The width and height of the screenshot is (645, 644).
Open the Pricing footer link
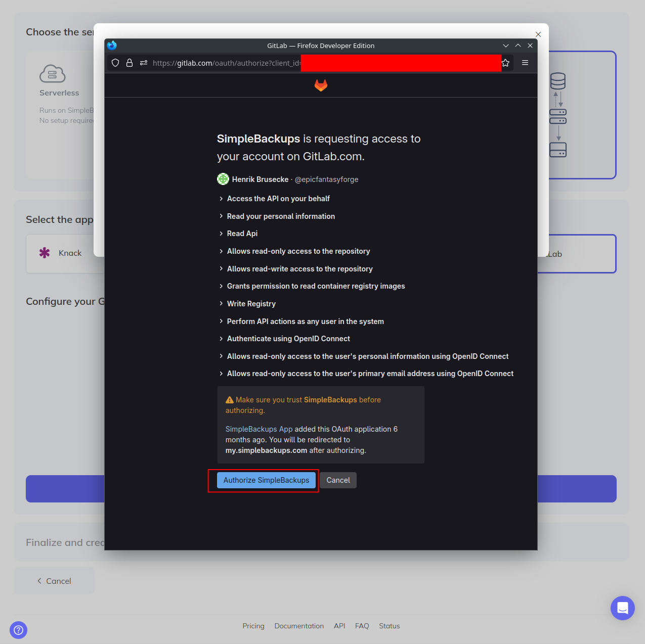pyautogui.click(x=253, y=626)
